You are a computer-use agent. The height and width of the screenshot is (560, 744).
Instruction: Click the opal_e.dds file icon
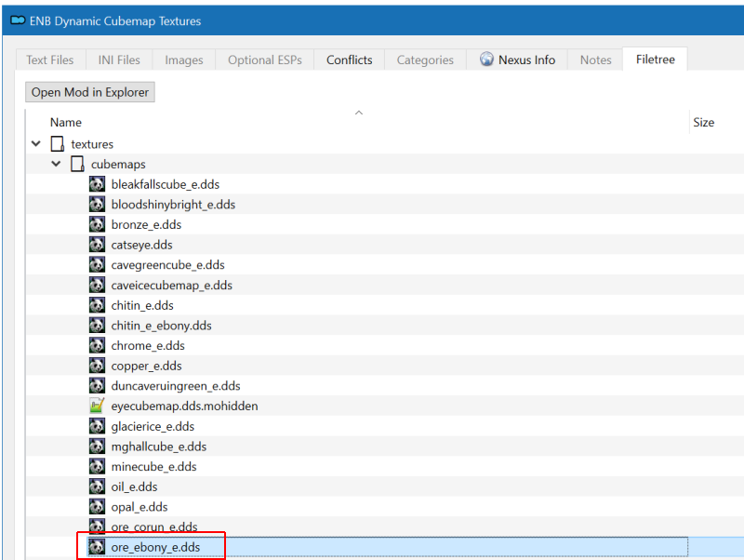(x=97, y=507)
